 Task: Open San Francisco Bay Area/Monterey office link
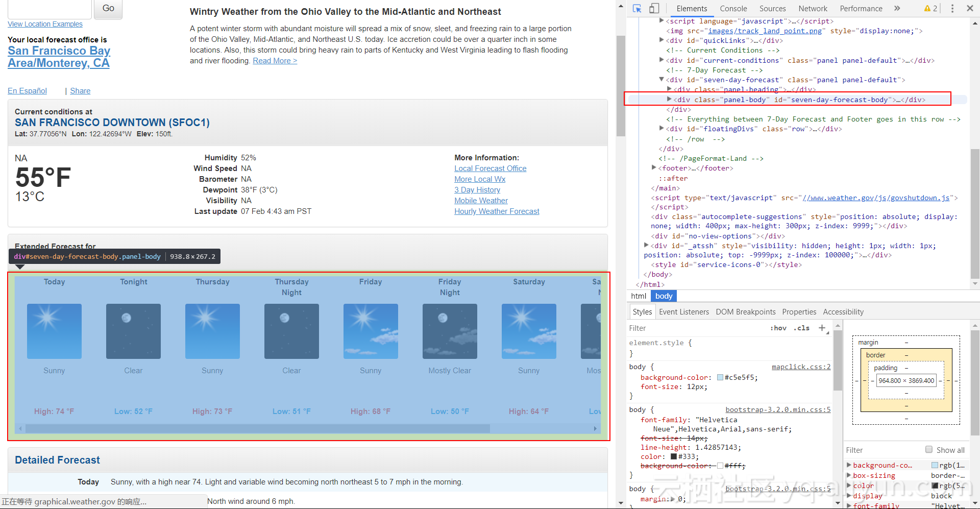pos(59,57)
